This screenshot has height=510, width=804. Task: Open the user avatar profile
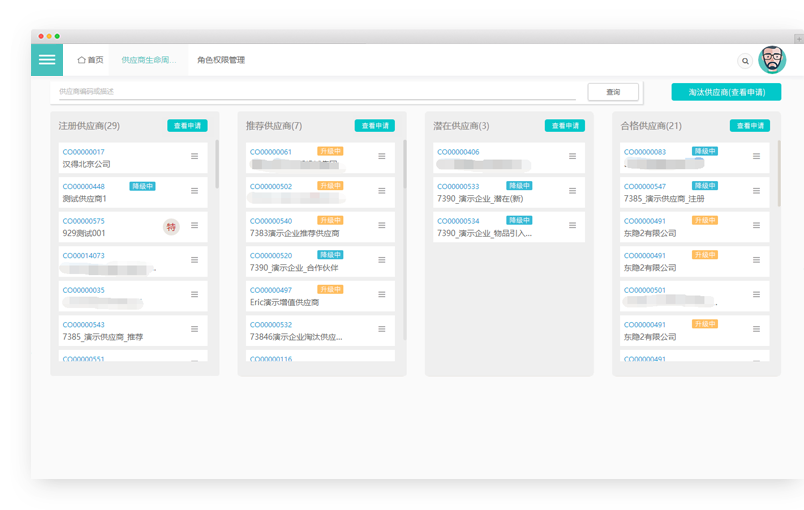[772, 60]
